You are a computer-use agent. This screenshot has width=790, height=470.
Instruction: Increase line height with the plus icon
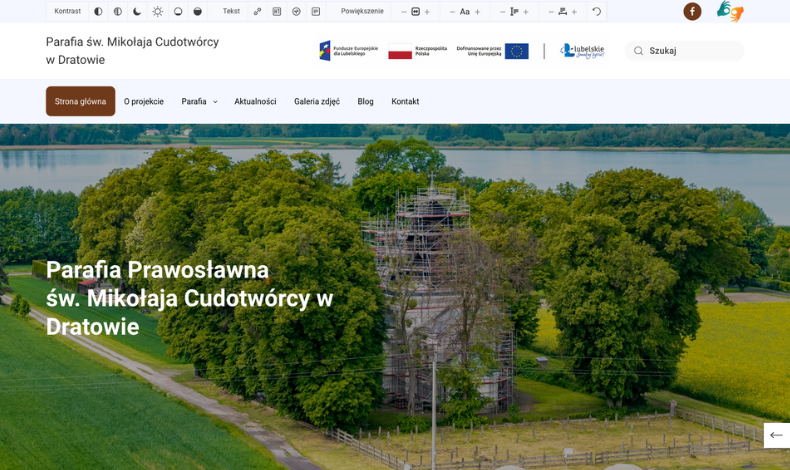[x=526, y=12]
